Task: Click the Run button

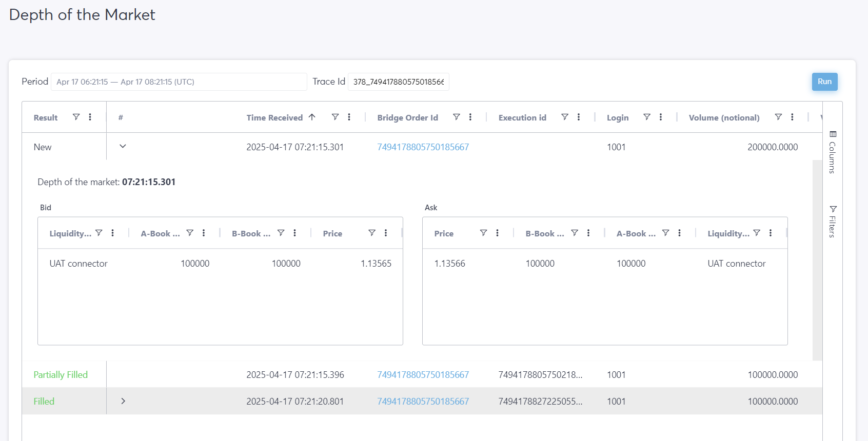Action: click(824, 82)
